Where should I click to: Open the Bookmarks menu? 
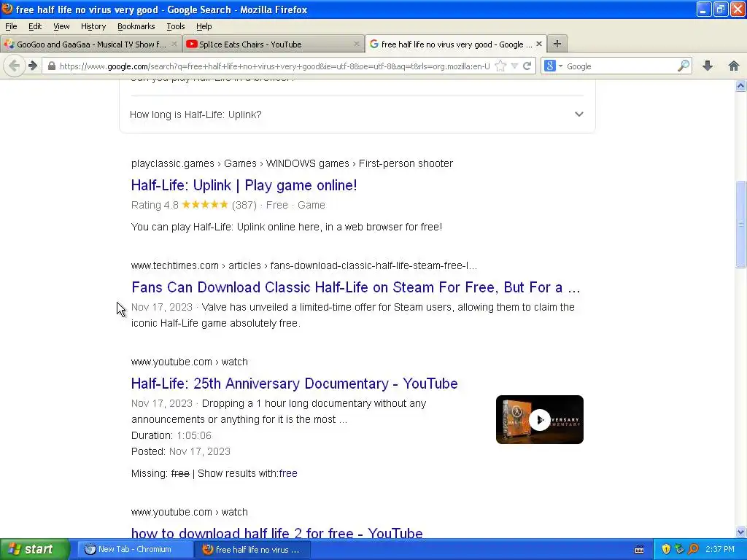[136, 26]
